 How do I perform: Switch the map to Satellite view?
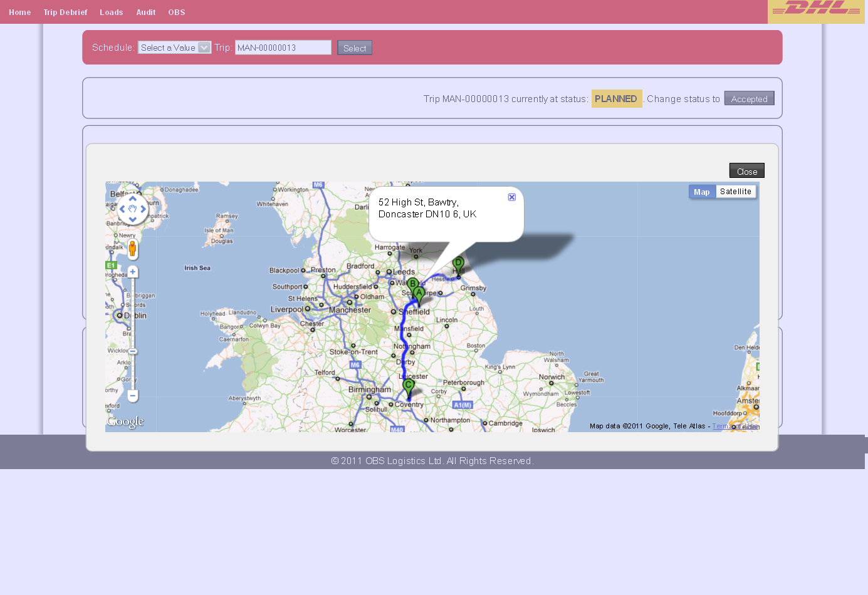[736, 192]
